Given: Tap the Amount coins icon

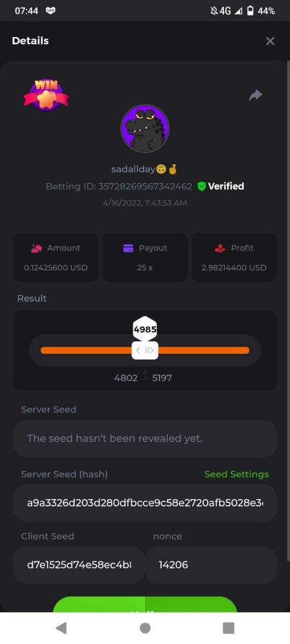Looking at the screenshot, I should point(37,248).
